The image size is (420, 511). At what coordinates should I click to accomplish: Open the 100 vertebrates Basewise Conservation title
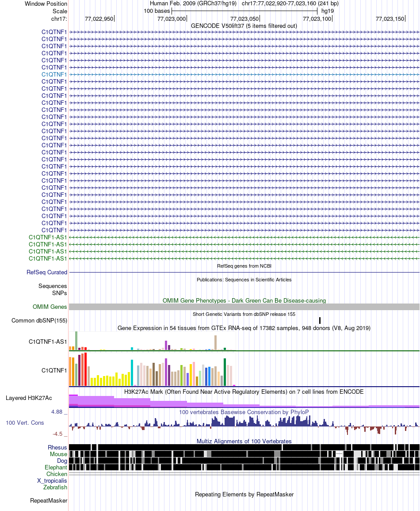click(x=244, y=412)
